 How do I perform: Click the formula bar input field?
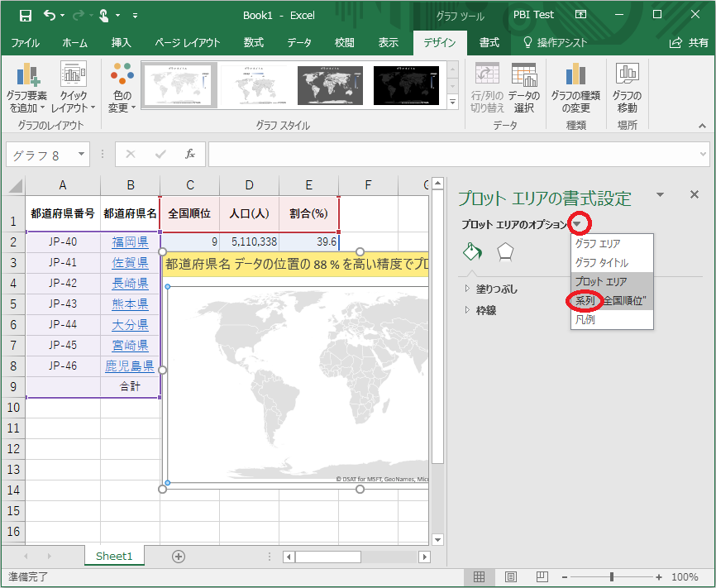452,155
